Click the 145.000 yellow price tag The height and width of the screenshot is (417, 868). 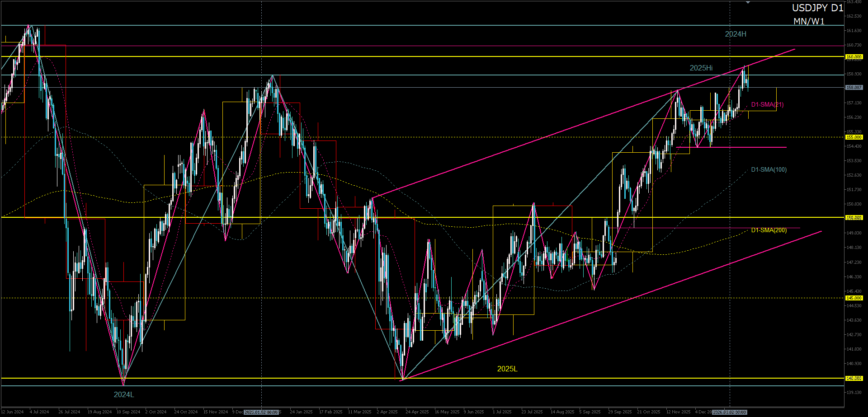point(854,298)
